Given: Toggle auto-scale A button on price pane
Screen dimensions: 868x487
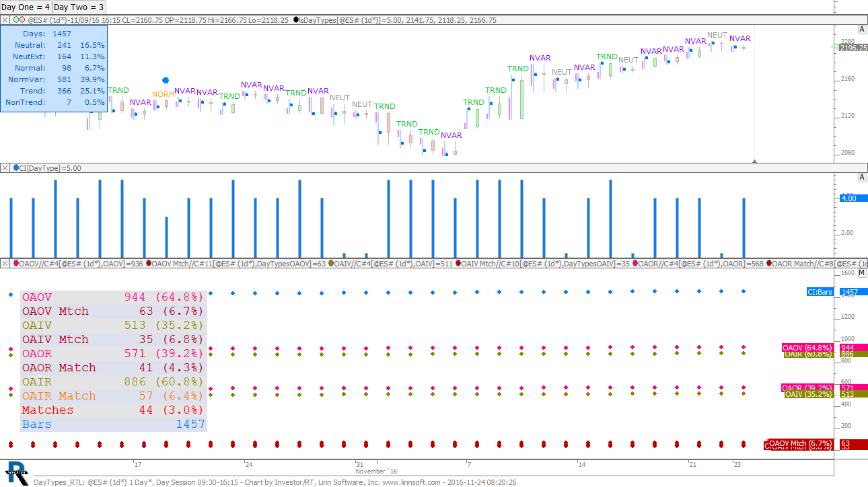Looking at the screenshot, I should pyautogui.click(x=861, y=30).
